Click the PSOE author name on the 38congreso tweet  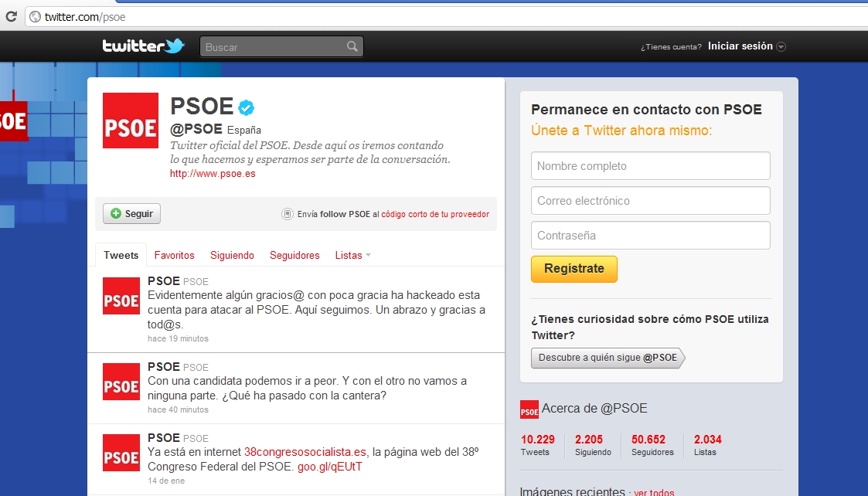[x=163, y=437]
